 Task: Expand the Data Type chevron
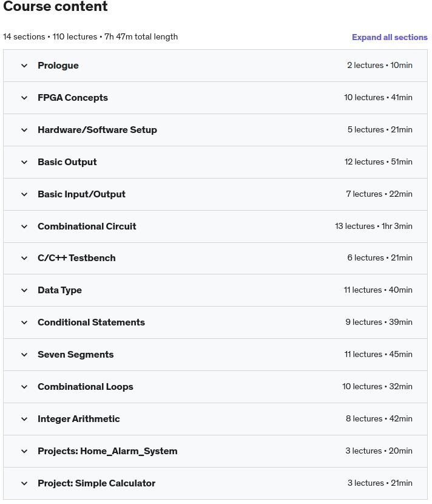click(24, 291)
